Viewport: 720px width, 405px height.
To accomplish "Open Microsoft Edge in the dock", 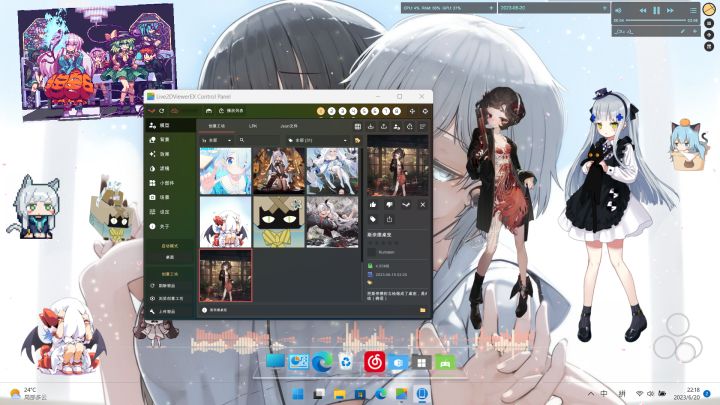I will (322, 362).
